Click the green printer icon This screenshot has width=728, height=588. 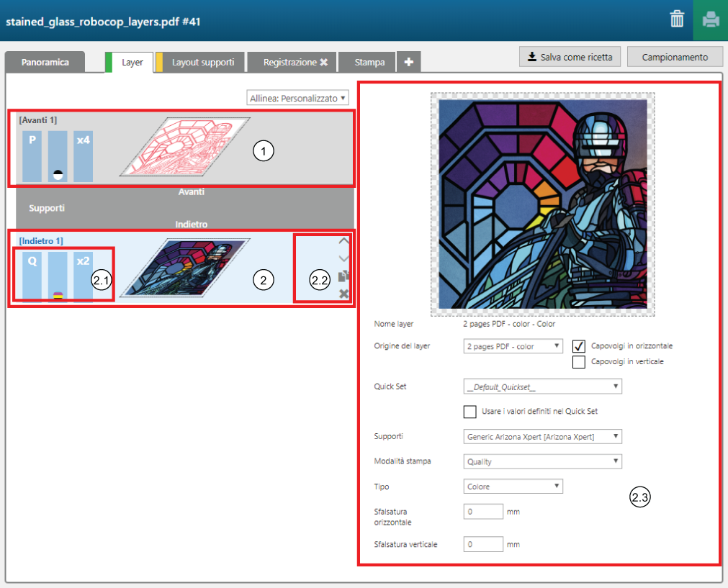coord(710,20)
